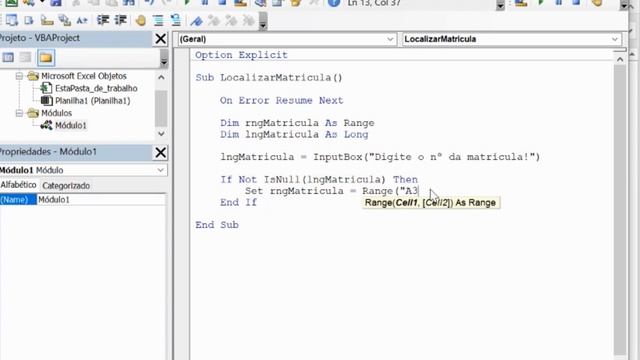Click 'If Not IsNull(lngMatricula) Then' line
640x360 pixels.
point(319,180)
